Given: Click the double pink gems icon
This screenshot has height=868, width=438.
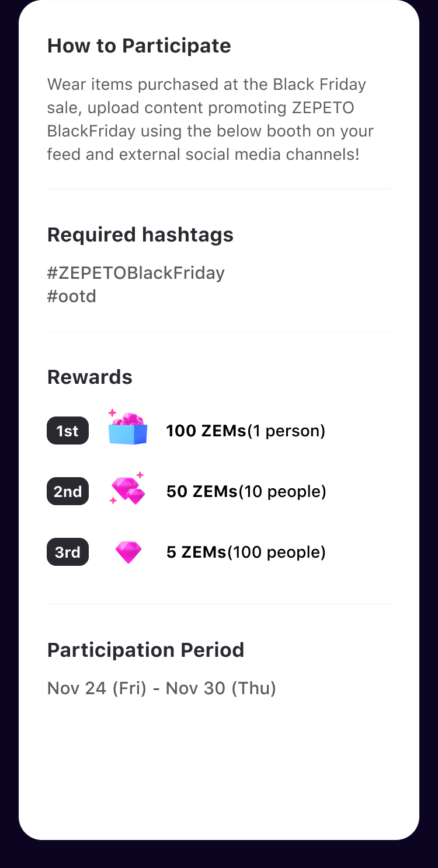Looking at the screenshot, I should [128, 488].
